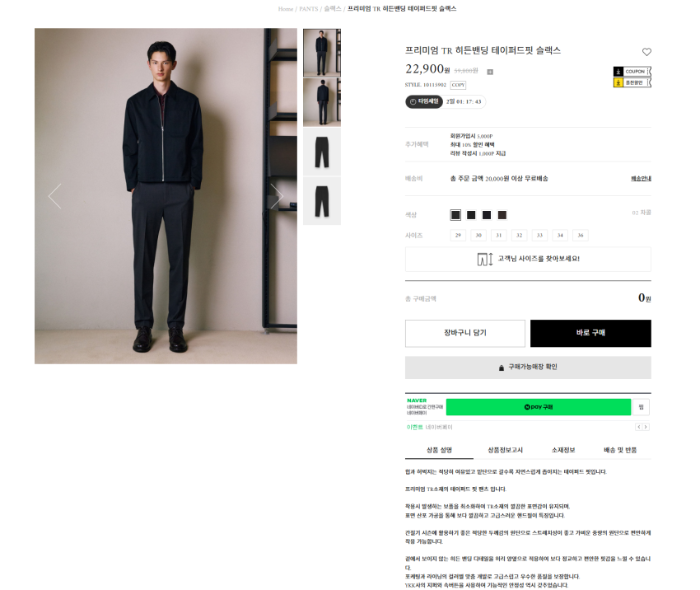Show previous product image arrow
Screen dimensions: 700x590
55,196
